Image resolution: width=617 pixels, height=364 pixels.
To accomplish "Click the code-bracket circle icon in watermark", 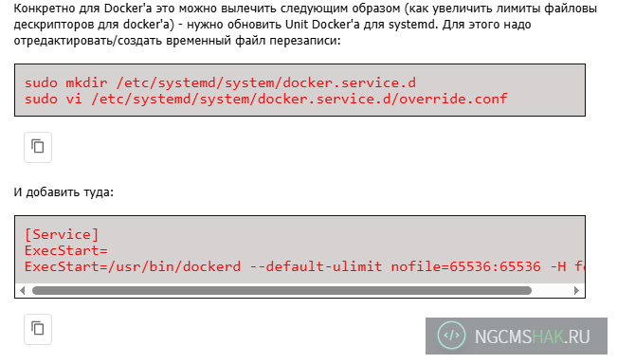I will click(451, 336).
